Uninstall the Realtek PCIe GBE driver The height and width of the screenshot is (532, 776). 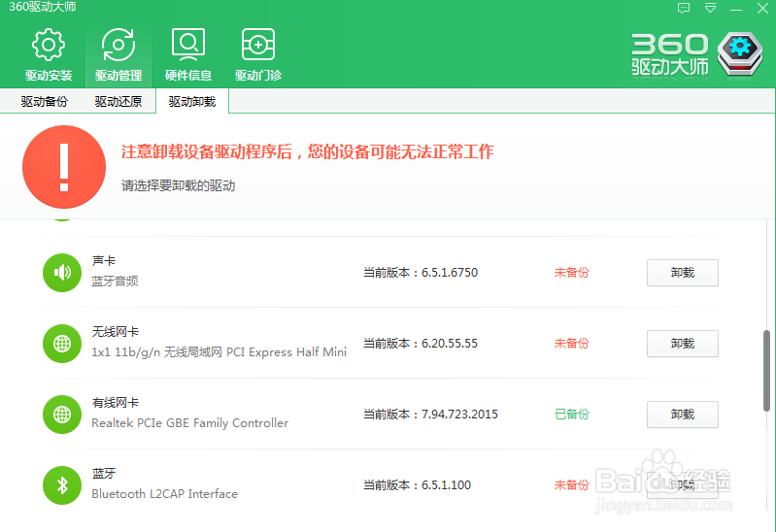click(x=683, y=415)
